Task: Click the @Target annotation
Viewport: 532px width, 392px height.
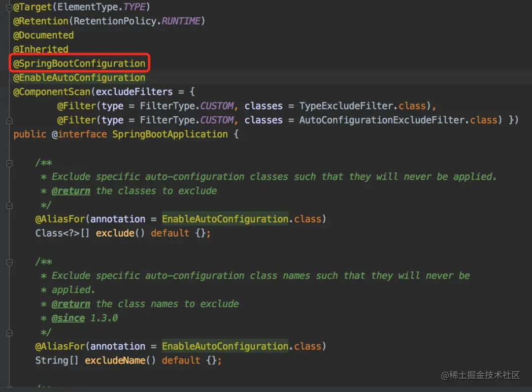Action: point(32,7)
